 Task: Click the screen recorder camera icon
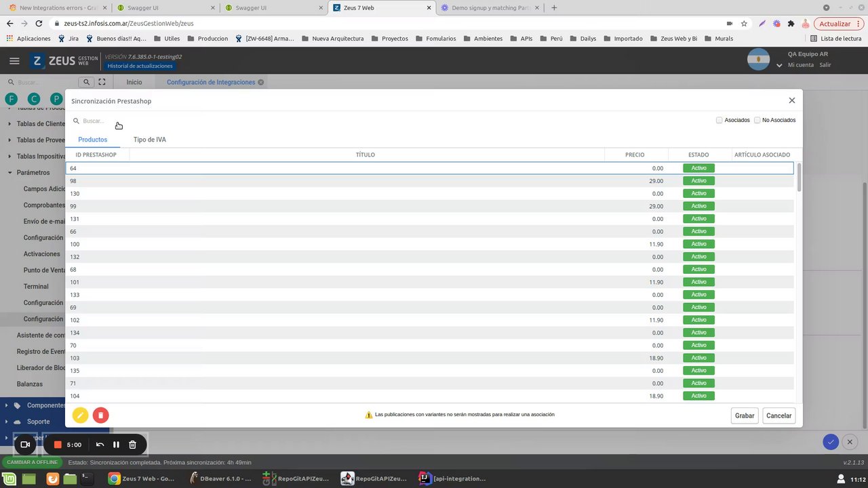pos(25,445)
